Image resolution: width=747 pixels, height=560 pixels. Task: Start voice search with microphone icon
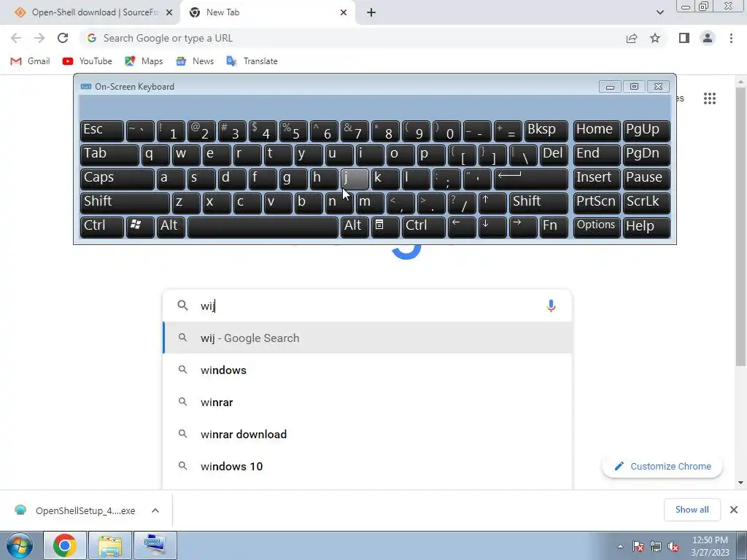point(551,306)
